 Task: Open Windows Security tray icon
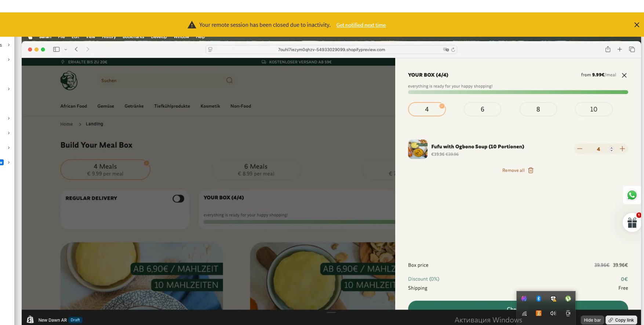(x=553, y=299)
